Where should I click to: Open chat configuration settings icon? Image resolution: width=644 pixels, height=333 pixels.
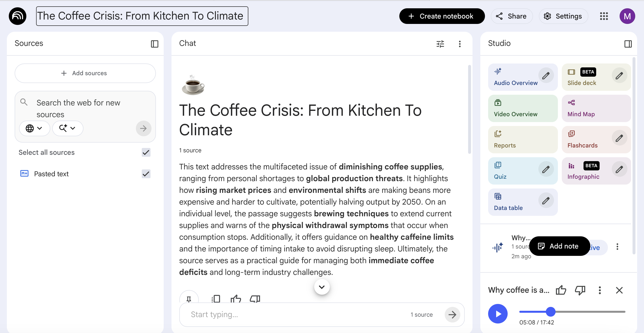click(x=440, y=44)
